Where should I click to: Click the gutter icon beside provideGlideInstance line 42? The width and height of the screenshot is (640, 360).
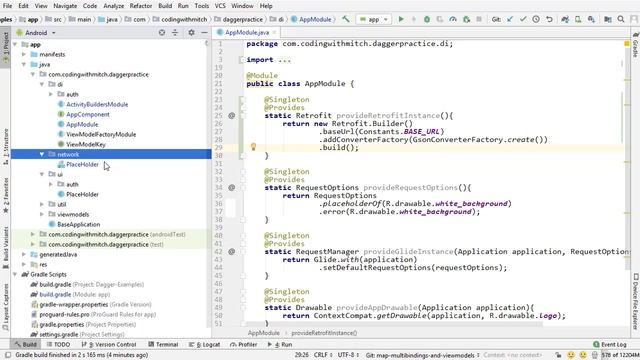[231, 251]
